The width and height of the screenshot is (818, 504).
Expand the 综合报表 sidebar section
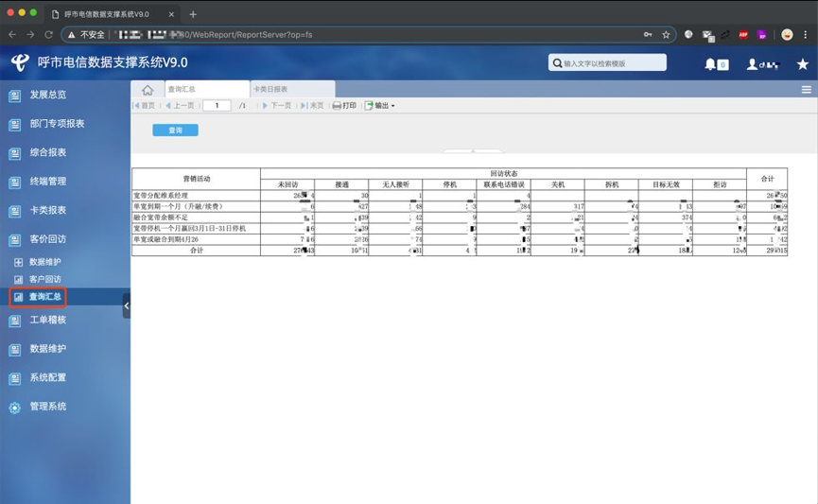pos(48,152)
